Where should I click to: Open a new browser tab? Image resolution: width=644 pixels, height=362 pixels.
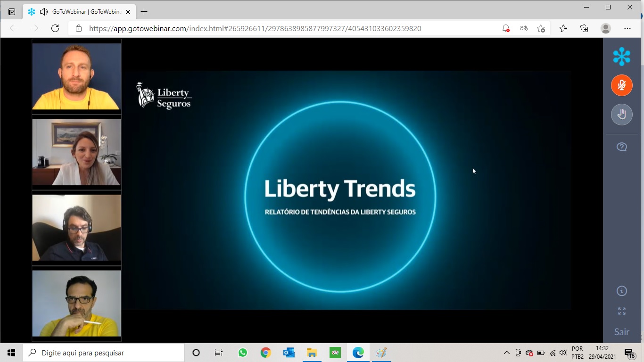144,11
